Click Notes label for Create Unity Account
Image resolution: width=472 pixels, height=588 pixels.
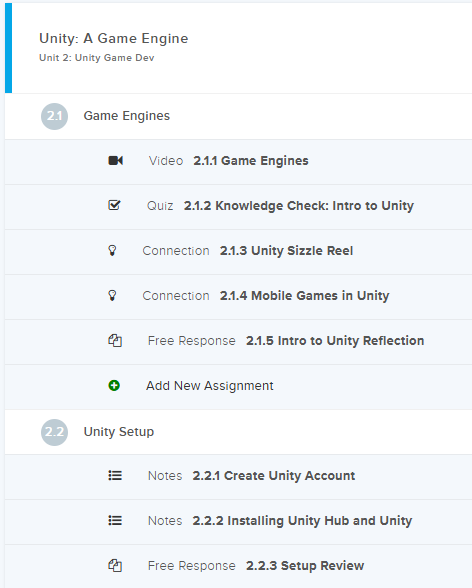pos(165,476)
